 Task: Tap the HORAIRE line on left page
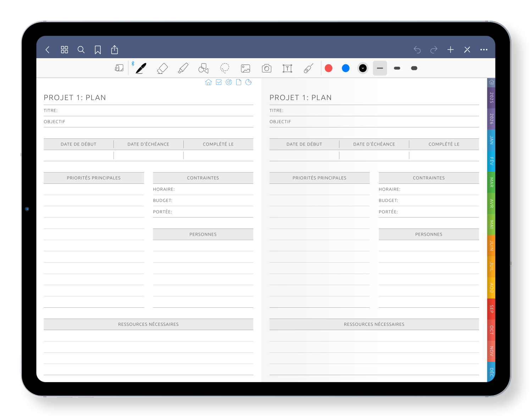coord(203,190)
